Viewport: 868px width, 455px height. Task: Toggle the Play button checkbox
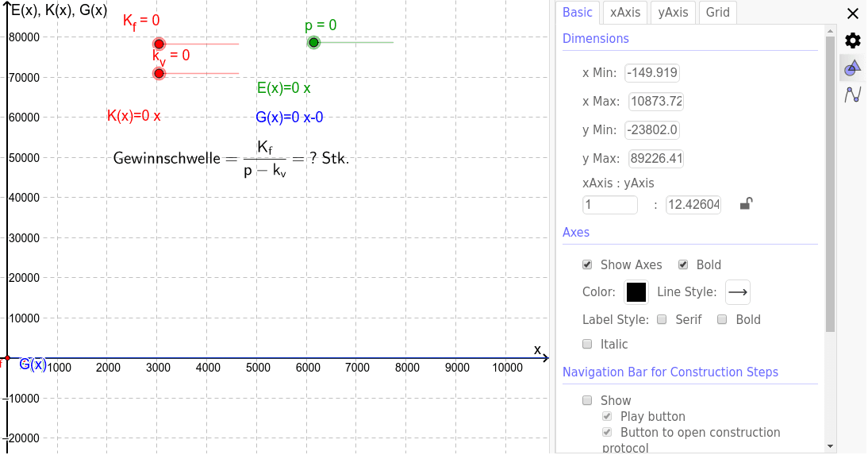pyautogui.click(x=607, y=416)
